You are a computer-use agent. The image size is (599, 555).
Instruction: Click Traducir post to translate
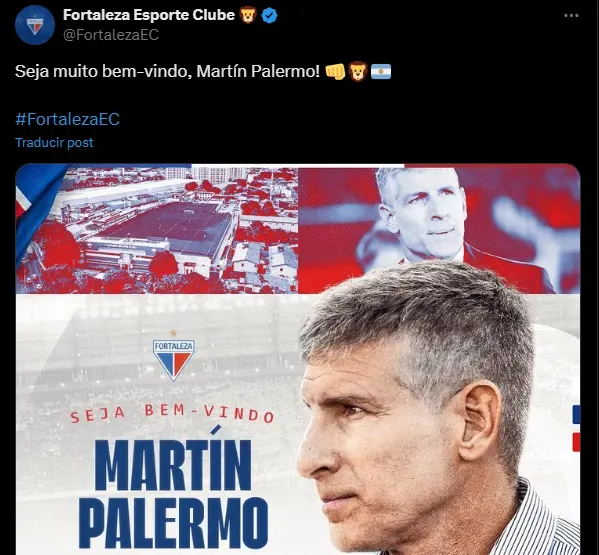(54, 142)
